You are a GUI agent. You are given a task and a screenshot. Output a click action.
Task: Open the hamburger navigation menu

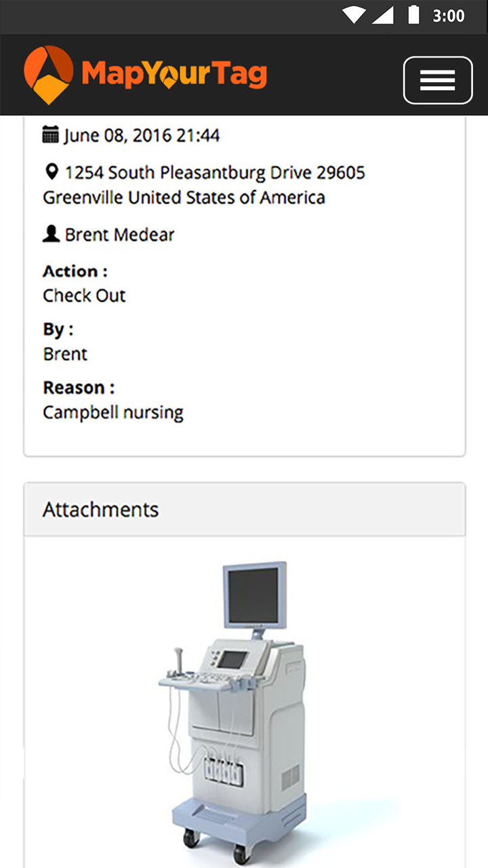pos(438,80)
